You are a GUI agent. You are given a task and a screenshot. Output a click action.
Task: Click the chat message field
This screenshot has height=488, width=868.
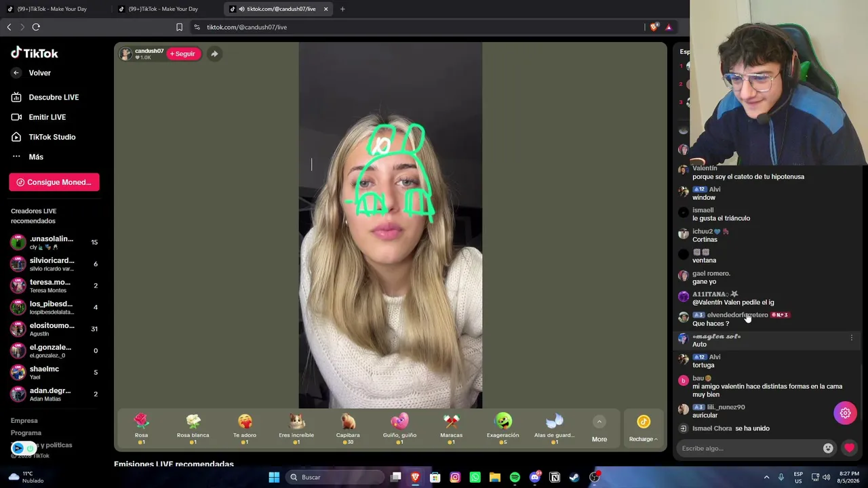(749, 448)
